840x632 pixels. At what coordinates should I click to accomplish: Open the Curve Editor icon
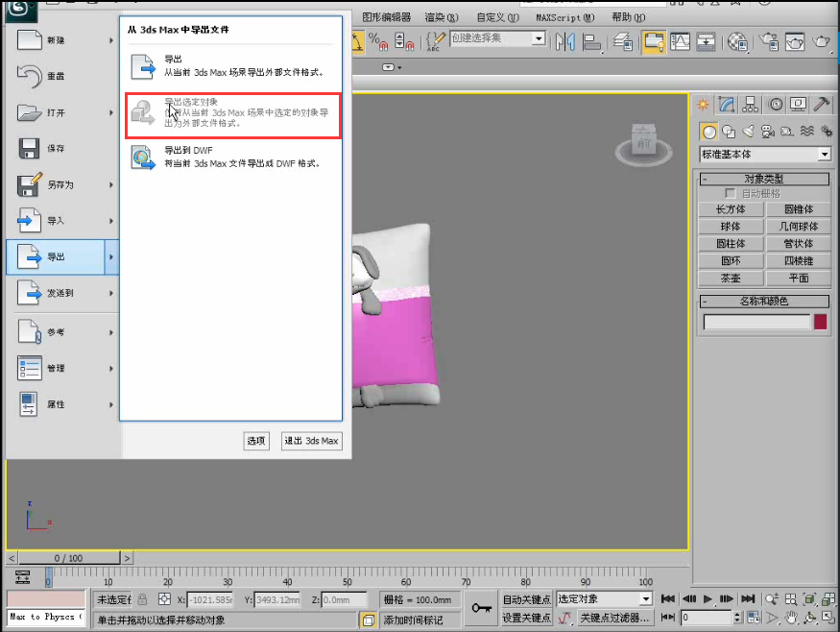680,42
